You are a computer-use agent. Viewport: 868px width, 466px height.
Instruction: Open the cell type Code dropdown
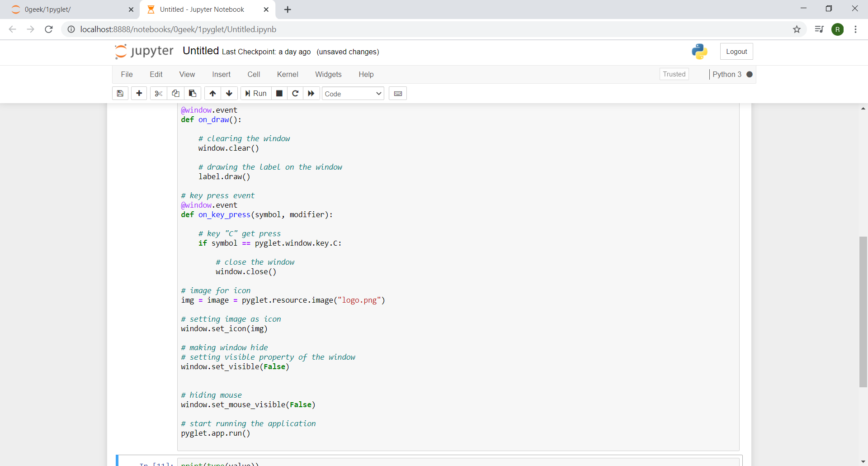point(353,94)
